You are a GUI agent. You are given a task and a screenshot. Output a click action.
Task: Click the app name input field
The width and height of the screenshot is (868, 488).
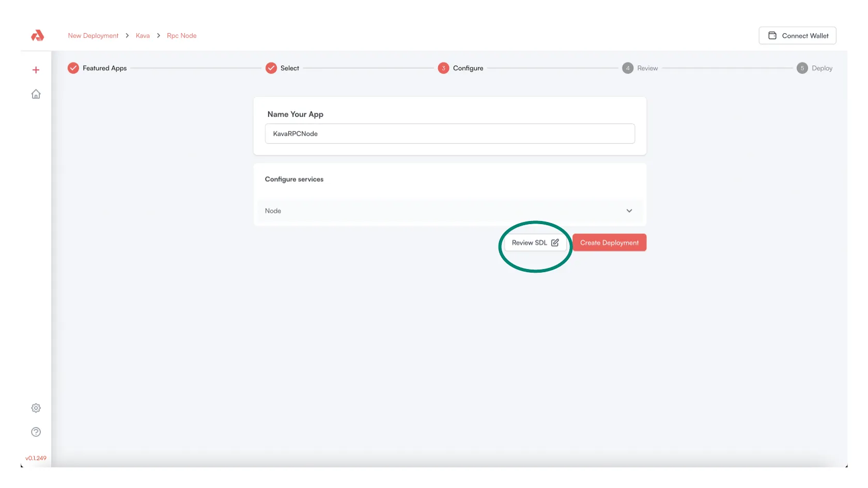coord(450,134)
